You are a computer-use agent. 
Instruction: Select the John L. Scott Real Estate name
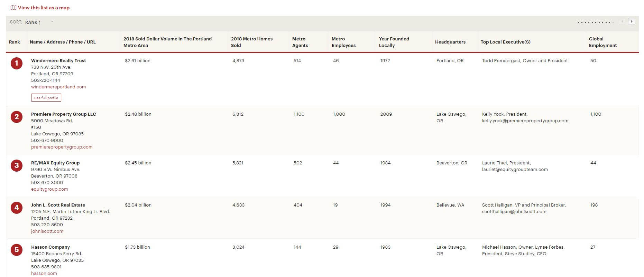point(58,205)
